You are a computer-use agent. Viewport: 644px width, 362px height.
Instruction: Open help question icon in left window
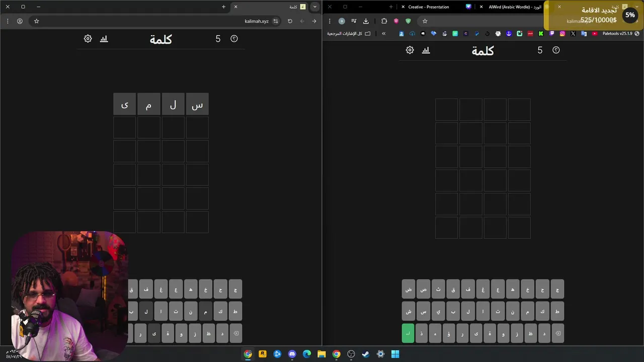(x=234, y=39)
